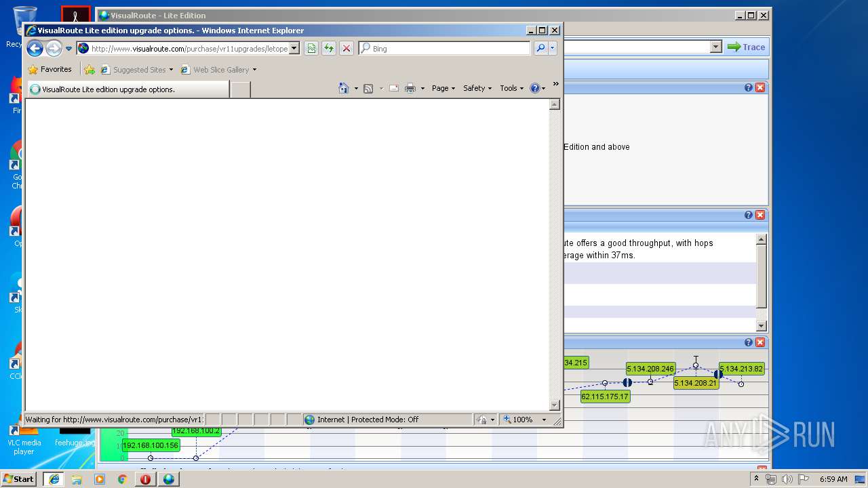
Task: Go back in Internet Explorer
Action: 35,48
